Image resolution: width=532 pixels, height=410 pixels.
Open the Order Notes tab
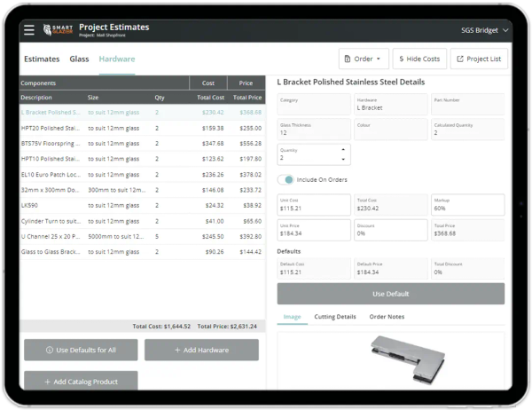click(x=387, y=317)
